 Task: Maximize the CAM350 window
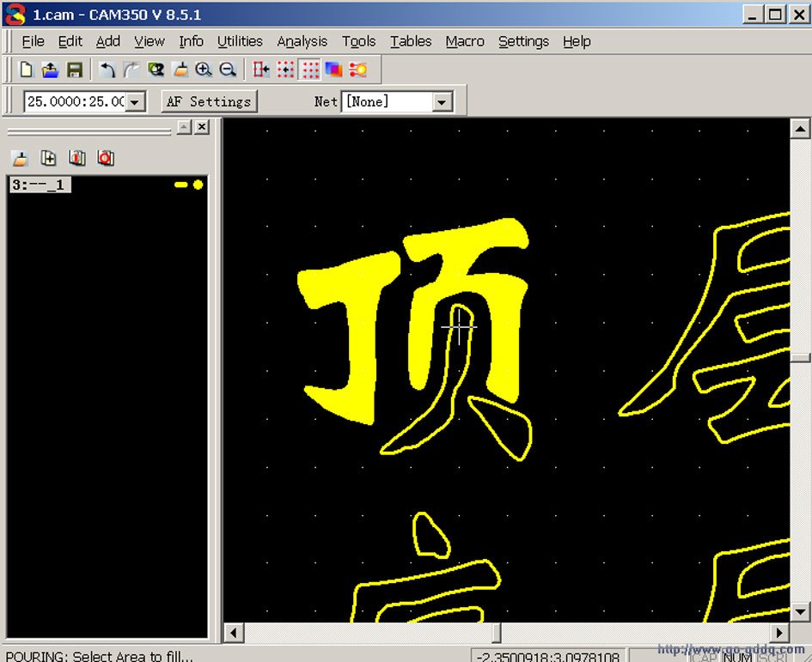775,15
